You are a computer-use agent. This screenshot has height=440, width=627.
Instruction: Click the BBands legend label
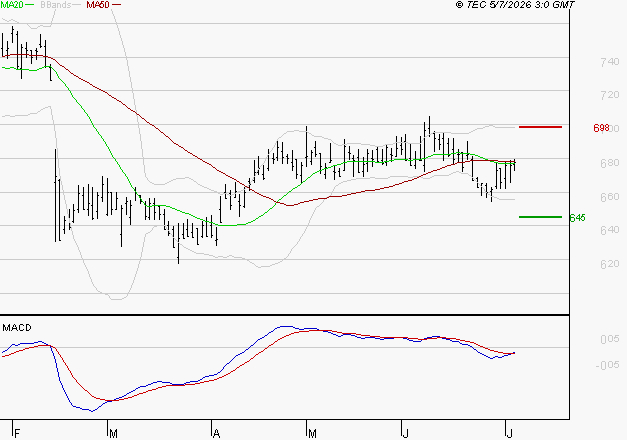click(55, 5)
